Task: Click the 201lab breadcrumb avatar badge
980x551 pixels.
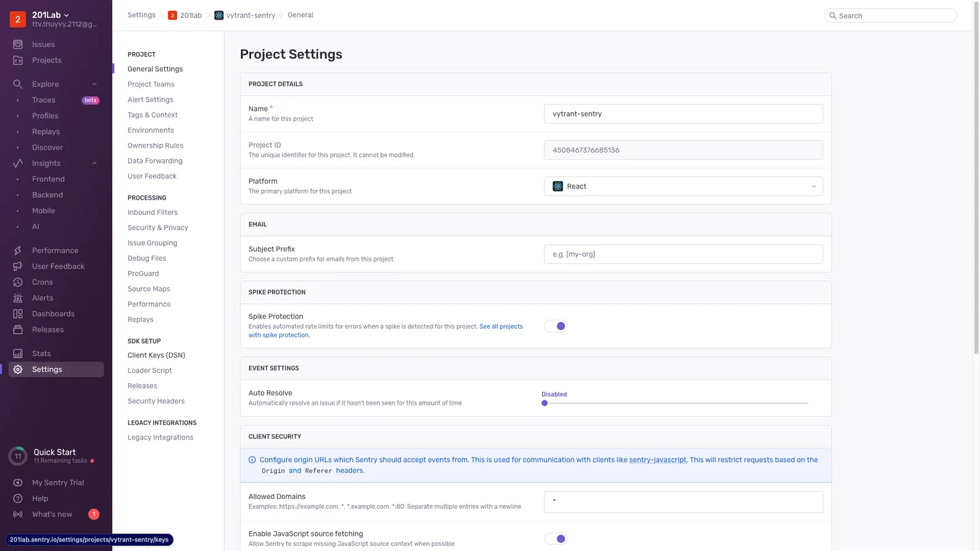Action: [x=172, y=15]
